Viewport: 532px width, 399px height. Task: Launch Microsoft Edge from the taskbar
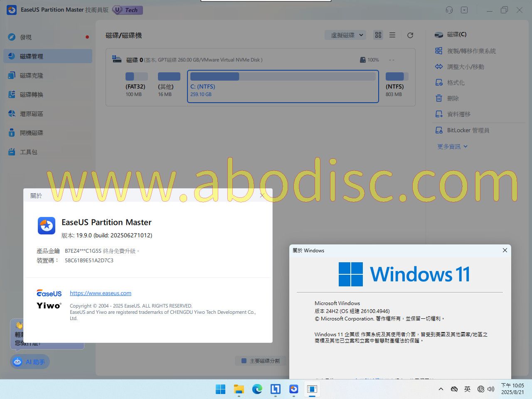point(257,389)
